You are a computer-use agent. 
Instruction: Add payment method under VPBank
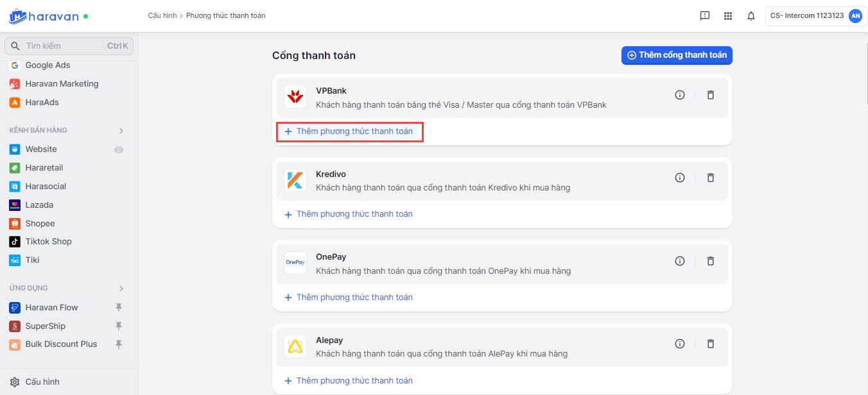349,131
